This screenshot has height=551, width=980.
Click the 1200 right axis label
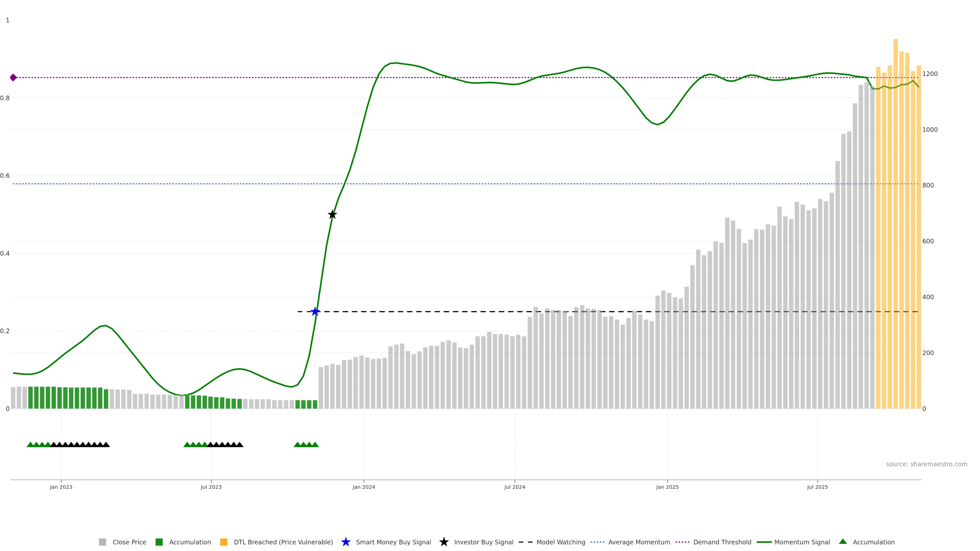[x=930, y=74]
